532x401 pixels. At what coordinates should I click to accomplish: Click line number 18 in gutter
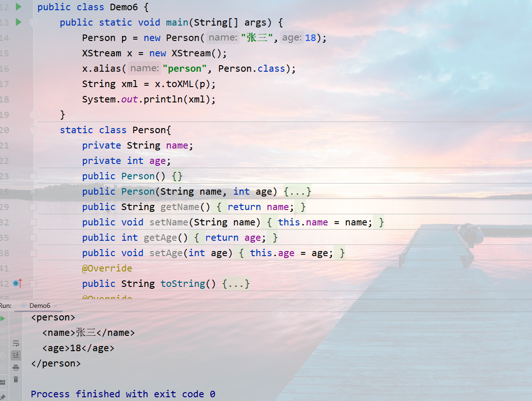4,99
